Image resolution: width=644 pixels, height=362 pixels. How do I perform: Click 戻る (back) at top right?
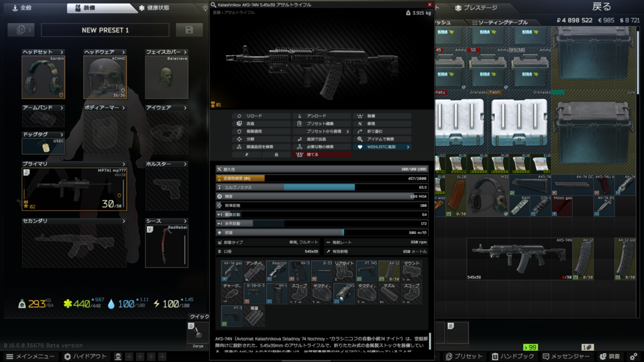(x=601, y=7)
